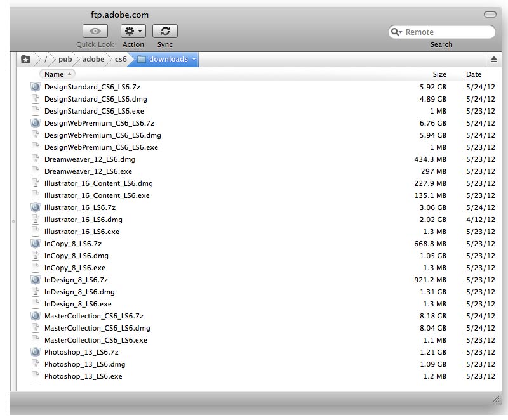Screen dimensions: 508x420
Task: Click the 8.18 GB size value
Action: [433, 316]
